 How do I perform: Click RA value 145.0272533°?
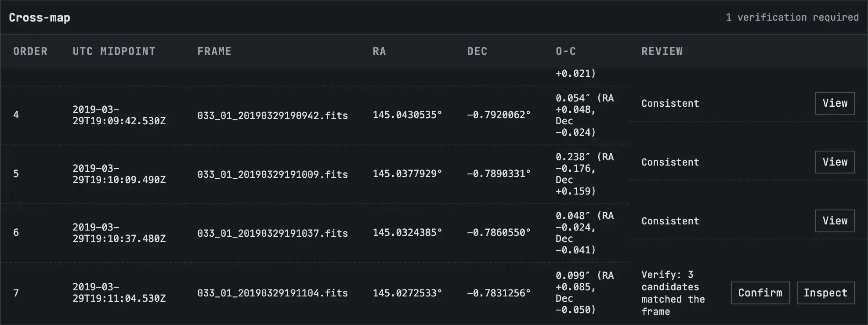pos(407,293)
